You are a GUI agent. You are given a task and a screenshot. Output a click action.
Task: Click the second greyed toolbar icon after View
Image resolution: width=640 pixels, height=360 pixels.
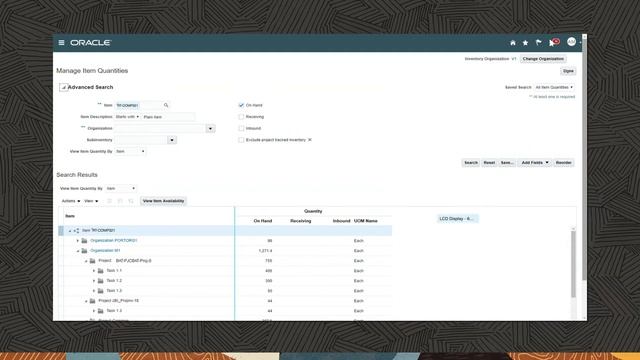(120, 201)
